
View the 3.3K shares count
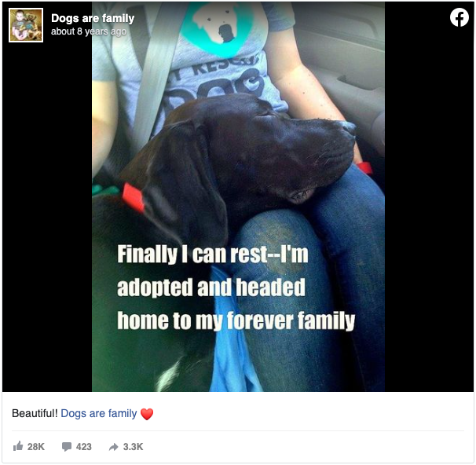(133, 447)
